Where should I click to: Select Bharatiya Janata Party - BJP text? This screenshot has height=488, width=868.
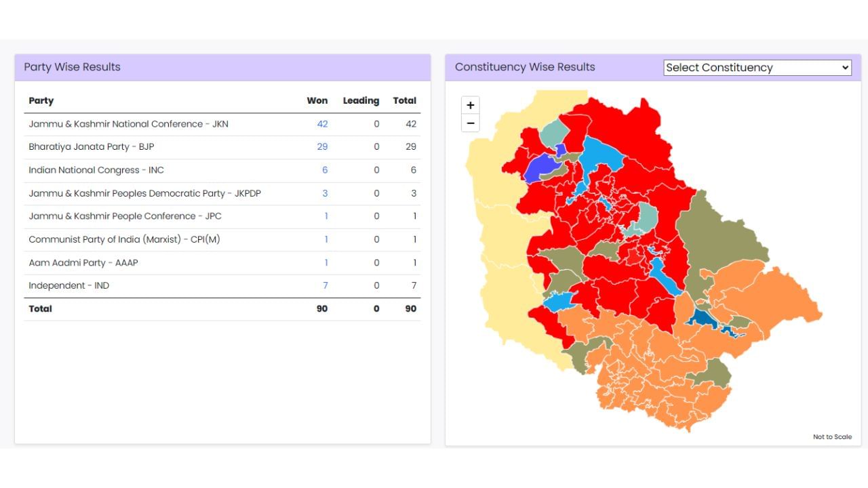pyautogui.click(x=91, y=147)
